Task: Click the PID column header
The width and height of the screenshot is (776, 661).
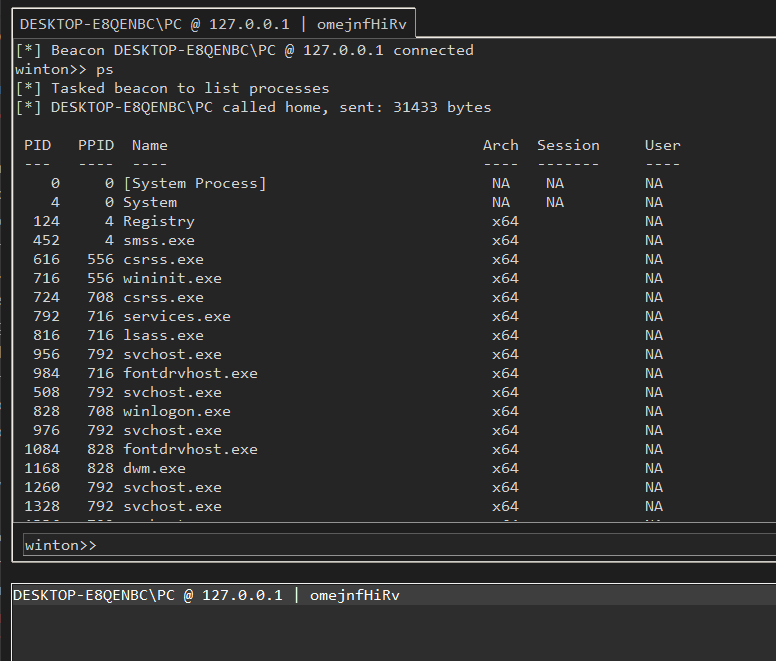Action: 38,145
